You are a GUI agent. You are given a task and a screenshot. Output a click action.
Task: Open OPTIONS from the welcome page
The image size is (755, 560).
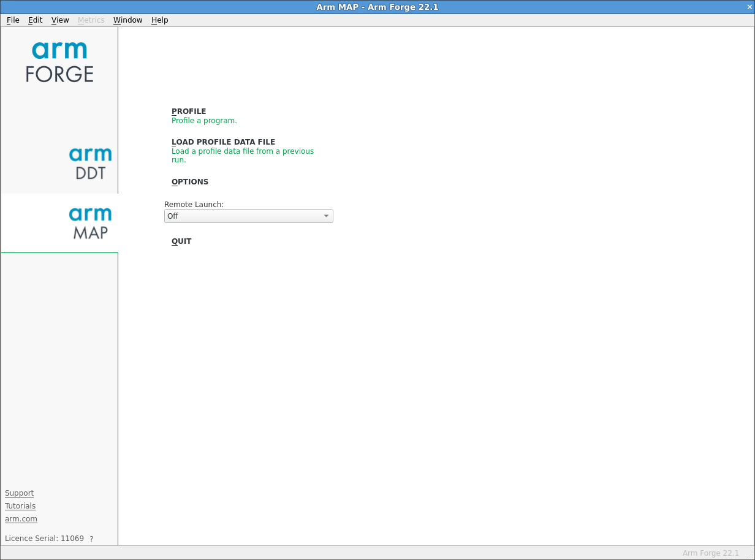(x=190, y=182)
